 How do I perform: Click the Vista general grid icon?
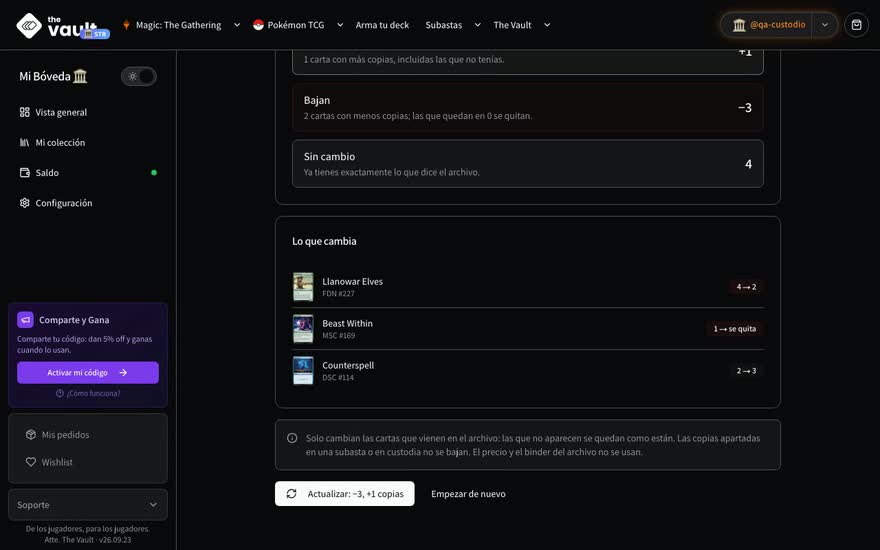tap(25, 112)
